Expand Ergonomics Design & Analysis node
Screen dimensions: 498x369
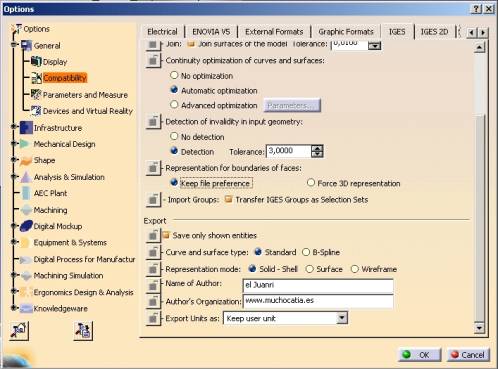pyautogui.click(x=14, y=291)
